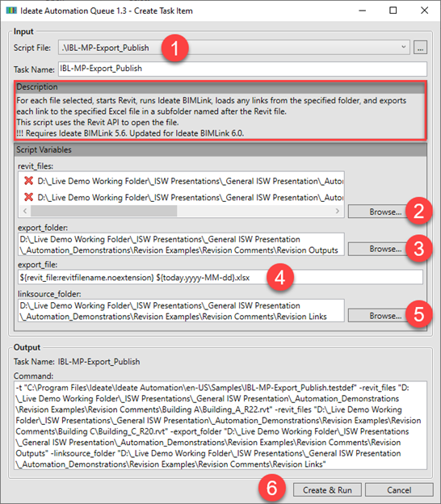Click the revit_files list left scroll arrow
This screenshot has width=441, height=504.
pos(25,211)
